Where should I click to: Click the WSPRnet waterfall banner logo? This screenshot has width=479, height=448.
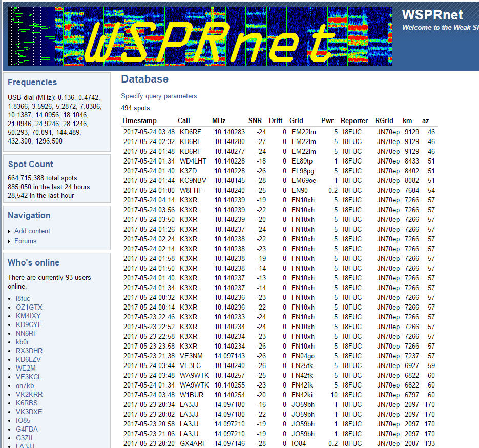pyautogui.click(x=200, y=36)
